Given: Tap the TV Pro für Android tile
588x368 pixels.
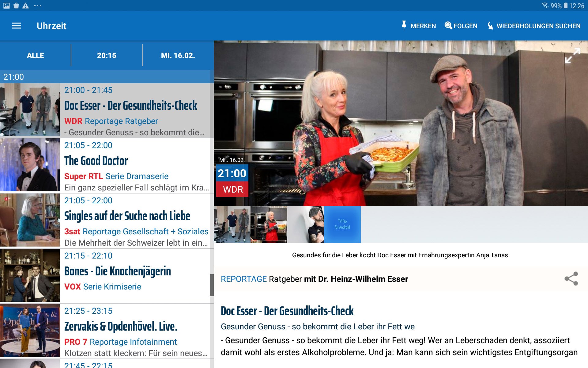Looking at the screenshot, I should click(342, 224).
